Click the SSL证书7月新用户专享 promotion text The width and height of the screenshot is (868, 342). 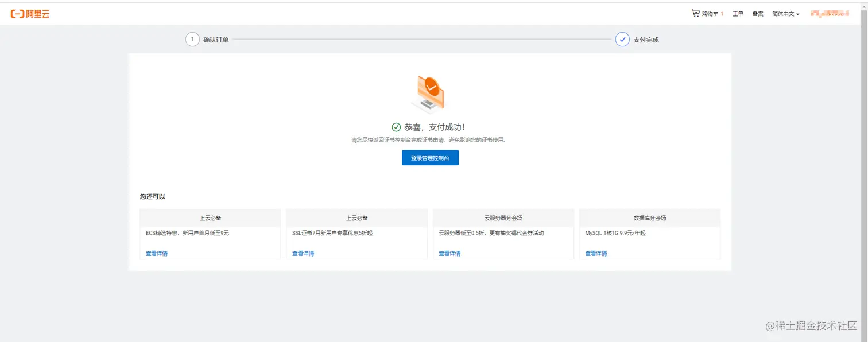tap(332, 234)
